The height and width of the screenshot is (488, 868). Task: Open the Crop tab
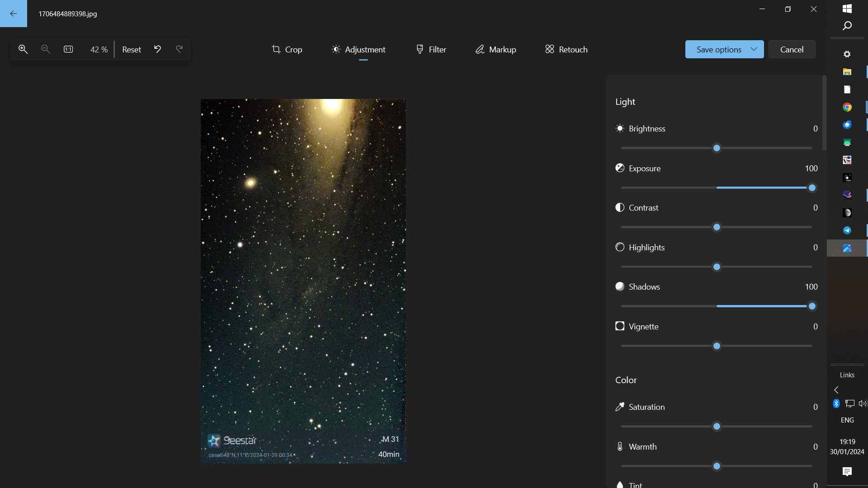tap(287, 49)
